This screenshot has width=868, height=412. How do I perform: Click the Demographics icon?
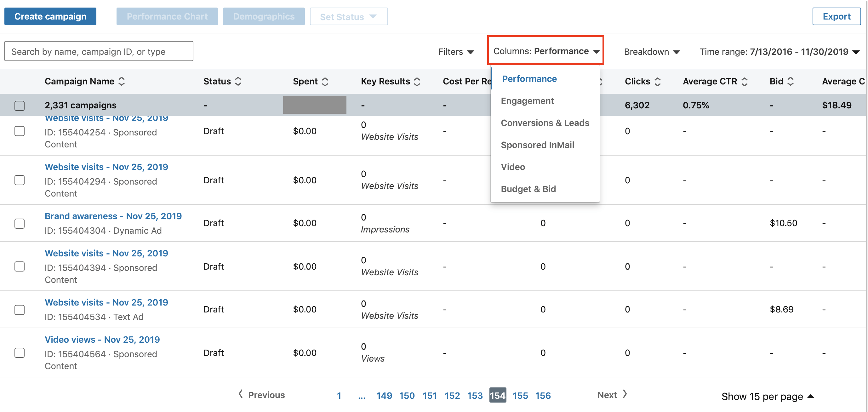point(264,16)
